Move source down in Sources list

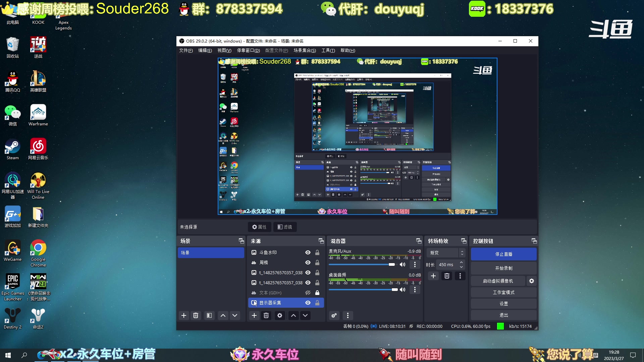coord(305,315)
